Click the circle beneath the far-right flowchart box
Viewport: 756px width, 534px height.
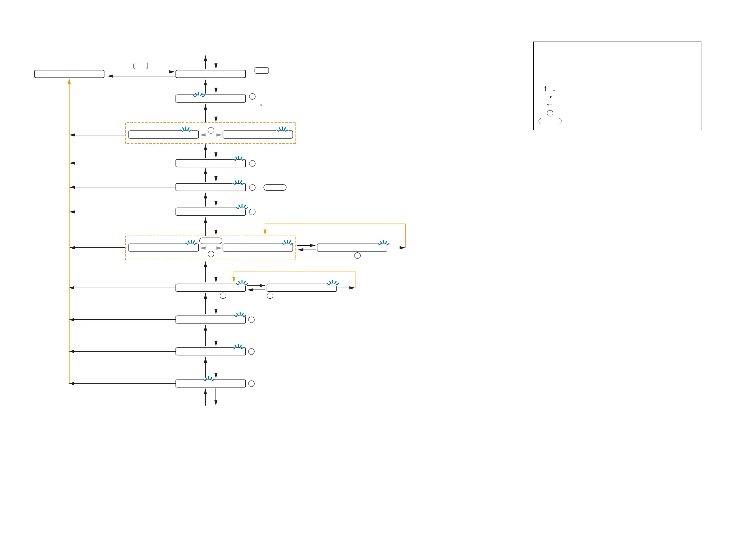(x=357, y=256)
